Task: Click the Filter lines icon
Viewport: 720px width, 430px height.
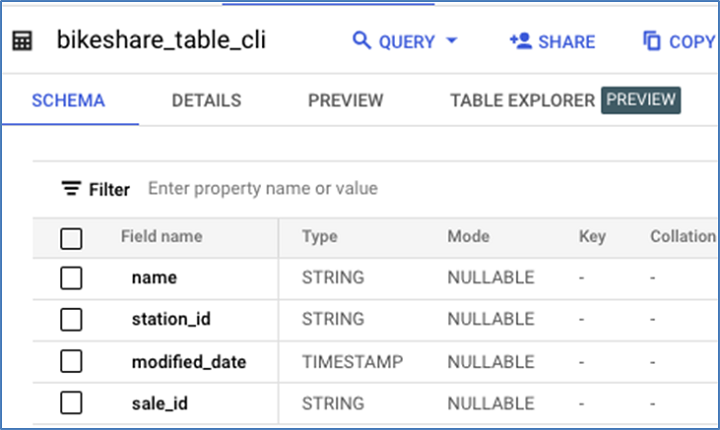Action: tap(71, 188)
